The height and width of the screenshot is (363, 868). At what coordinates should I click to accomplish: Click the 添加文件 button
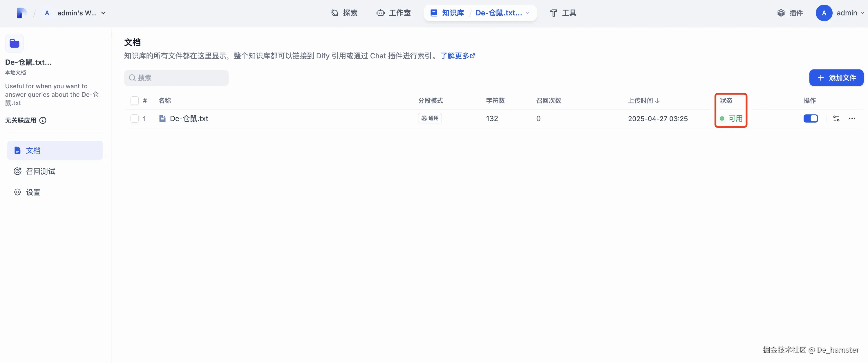pyautogui.click(x=836, y=78)
